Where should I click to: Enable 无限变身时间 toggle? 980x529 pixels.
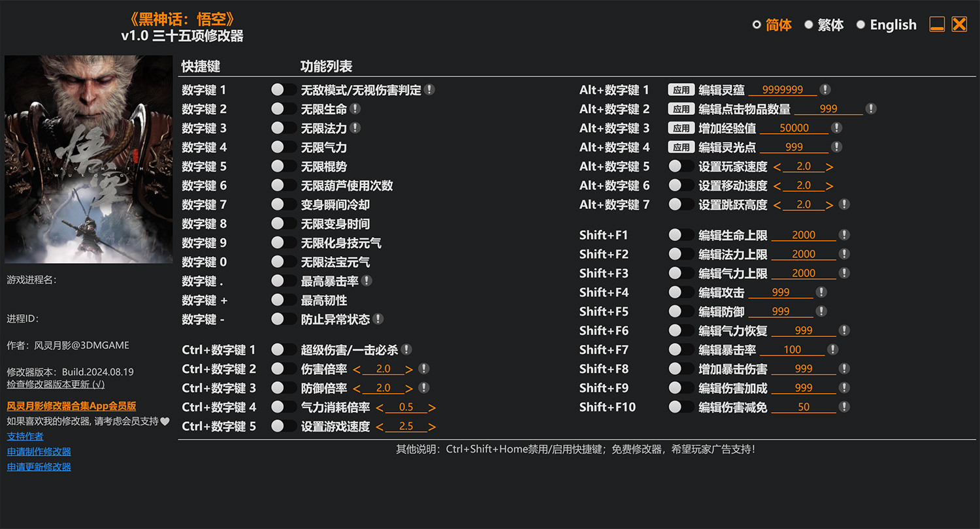click(x=284, y=223)
